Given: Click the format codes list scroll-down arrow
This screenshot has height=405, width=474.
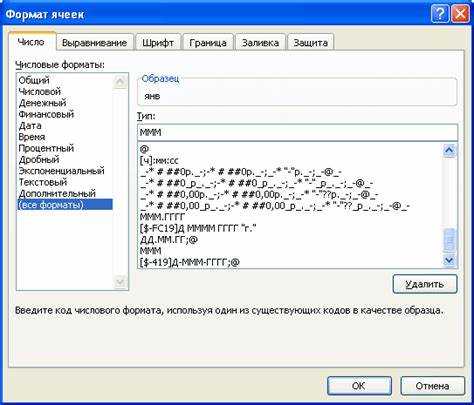Looking at the screenshot, I should (x=449, y=260).
